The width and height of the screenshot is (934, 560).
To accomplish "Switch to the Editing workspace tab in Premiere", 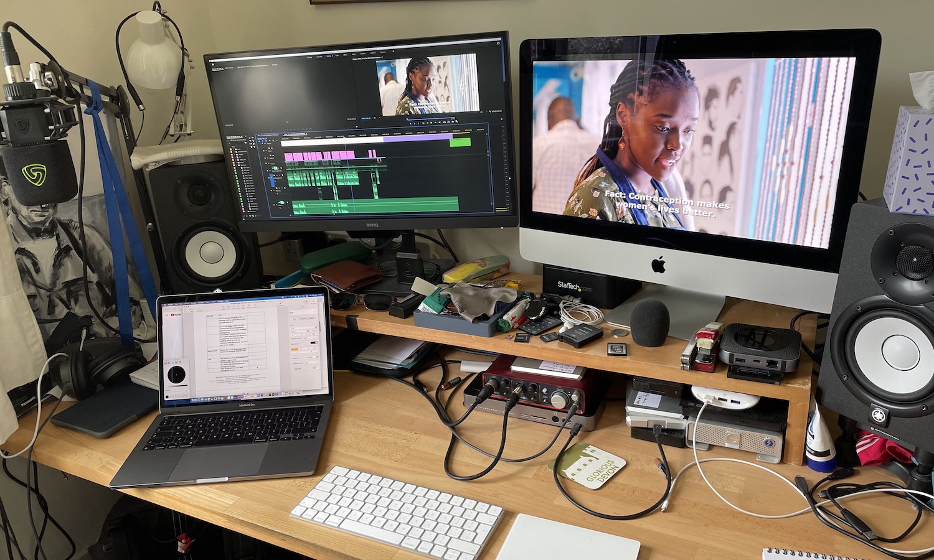I will 329,57.
